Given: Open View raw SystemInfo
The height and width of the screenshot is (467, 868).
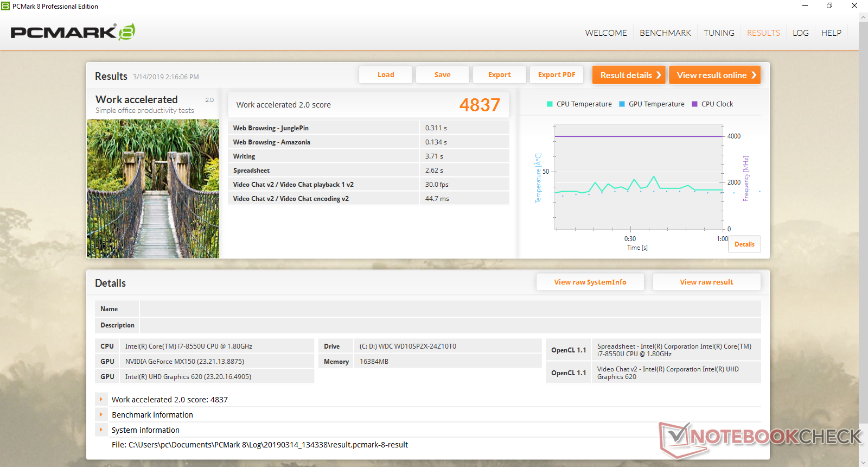Looking at the screenshot, I should click(590, 282).
